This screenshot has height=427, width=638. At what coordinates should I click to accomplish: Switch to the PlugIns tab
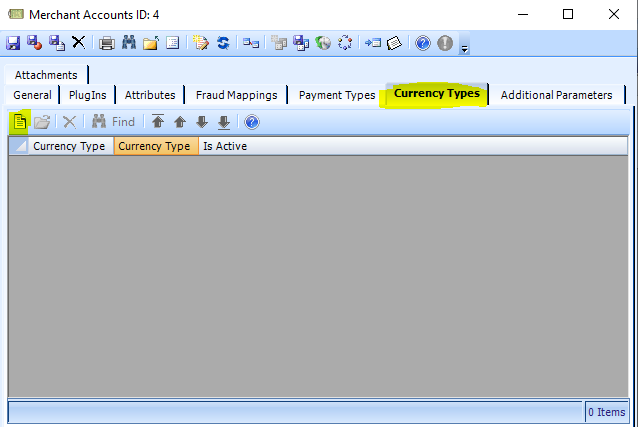[x=87, y=95]
